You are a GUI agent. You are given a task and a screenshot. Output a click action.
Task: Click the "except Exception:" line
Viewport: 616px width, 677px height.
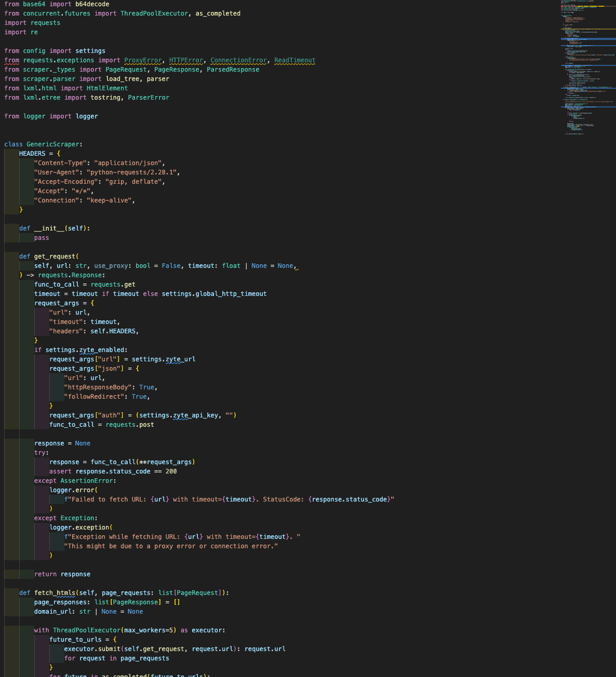click(x=66, y=518)
